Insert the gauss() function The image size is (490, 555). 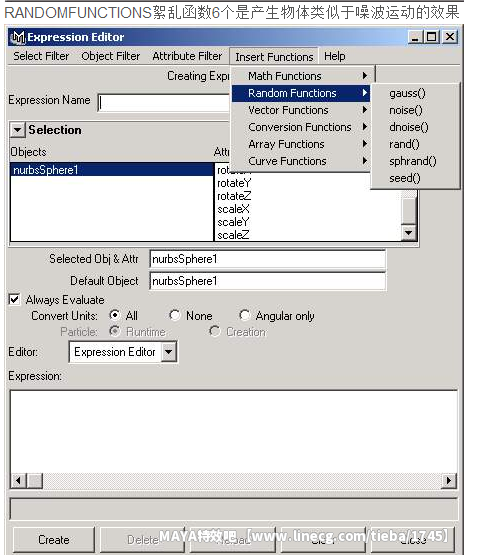pyautogui.click(x=415, y=93)
